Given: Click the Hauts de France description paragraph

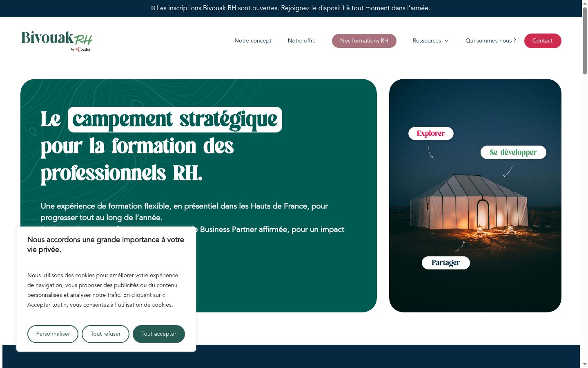Looking at the screenshot, I should tap(184, 212).
